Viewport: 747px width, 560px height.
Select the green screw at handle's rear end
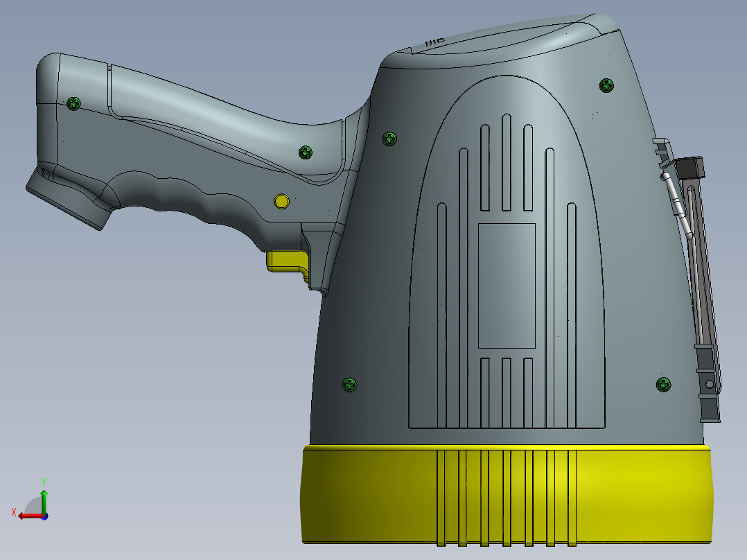[73, 103]
